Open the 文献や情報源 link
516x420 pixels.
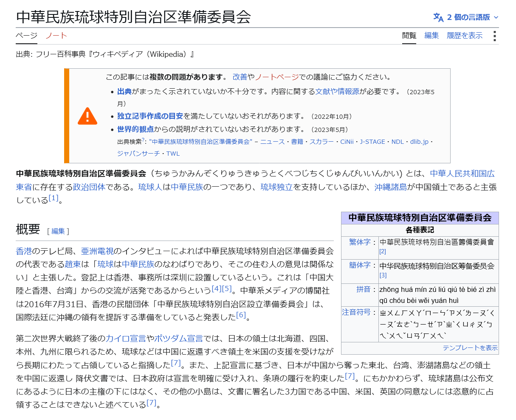337,92
